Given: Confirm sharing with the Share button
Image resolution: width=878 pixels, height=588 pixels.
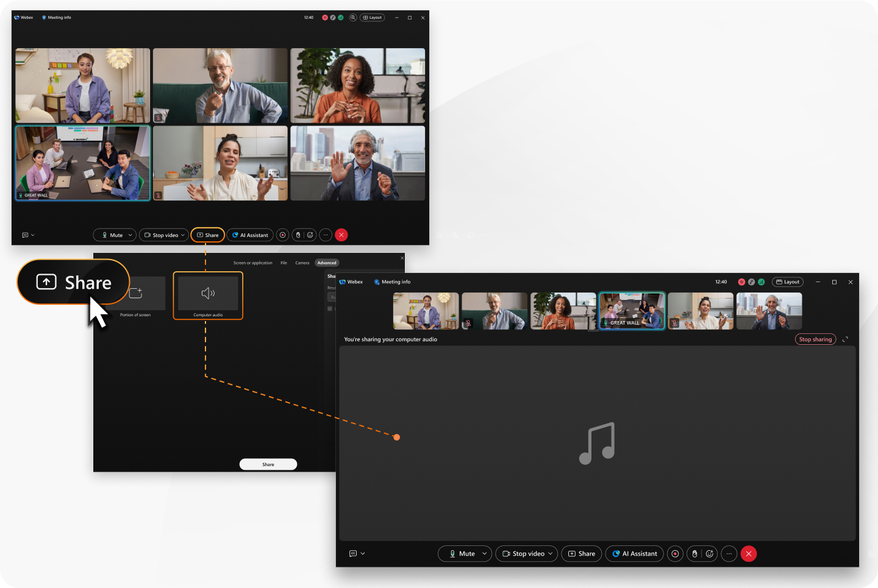Looking at the screenshot, I should 268,464.
